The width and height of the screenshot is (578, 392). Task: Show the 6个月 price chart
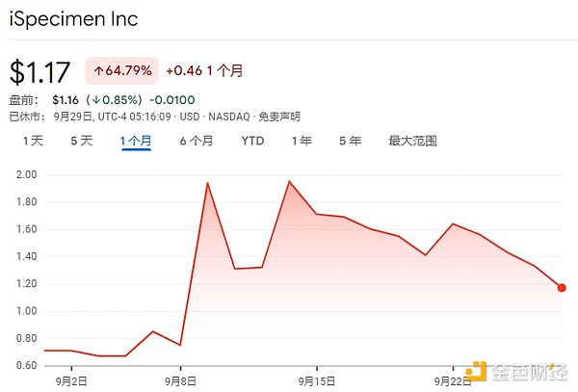click(196, 141)
